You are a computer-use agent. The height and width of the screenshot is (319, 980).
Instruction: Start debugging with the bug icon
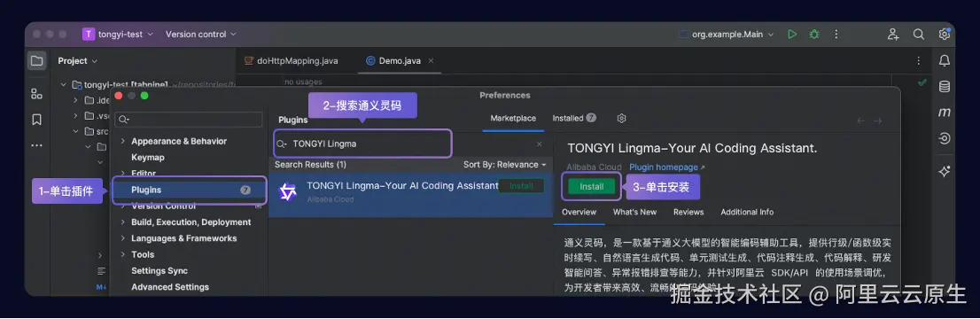coord(813,35)
